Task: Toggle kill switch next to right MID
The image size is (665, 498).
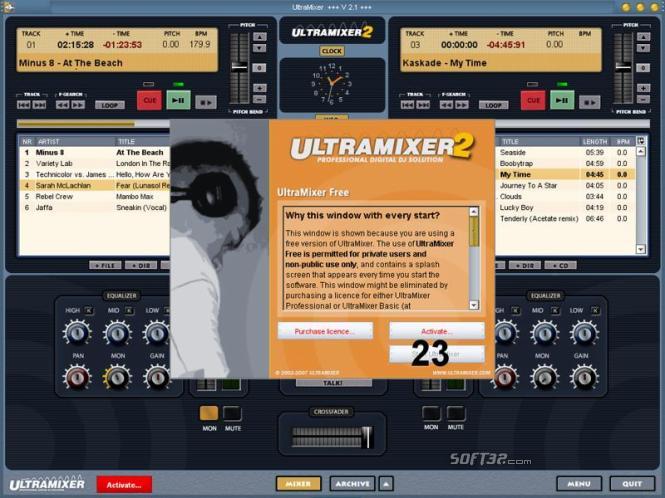Action: tap(555, 311)
